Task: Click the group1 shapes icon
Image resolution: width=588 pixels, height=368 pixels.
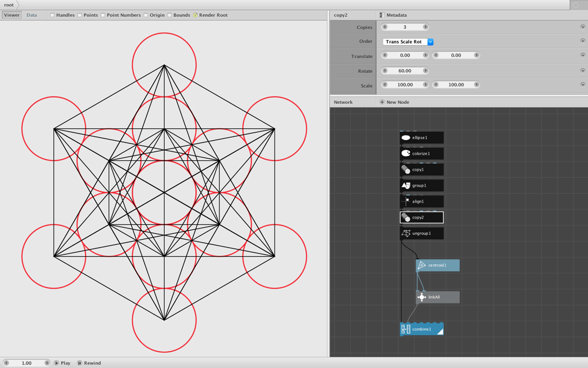Action: click(x=406, y=185)
